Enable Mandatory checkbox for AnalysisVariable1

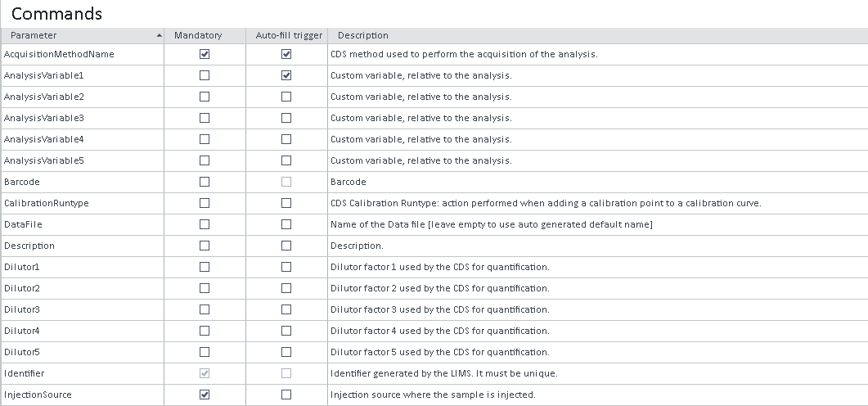205,75
